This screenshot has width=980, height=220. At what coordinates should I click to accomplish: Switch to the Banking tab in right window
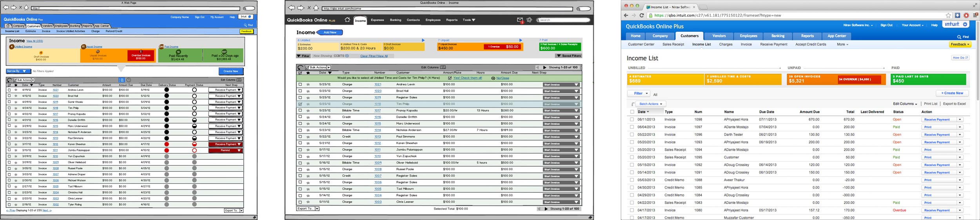778,36
